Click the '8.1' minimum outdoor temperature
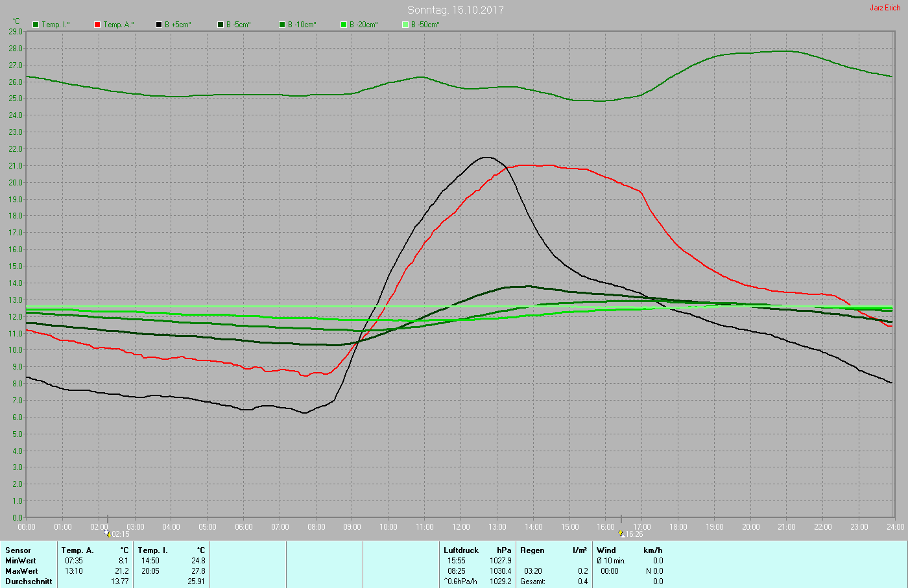908x588 pixels. tap(123, 561)
